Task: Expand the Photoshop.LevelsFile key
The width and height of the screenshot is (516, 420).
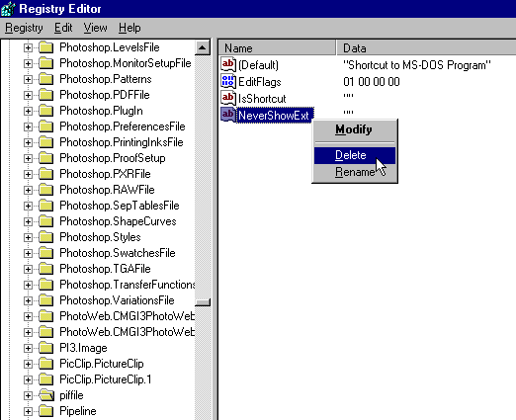Action: click(x=28, y=47)
